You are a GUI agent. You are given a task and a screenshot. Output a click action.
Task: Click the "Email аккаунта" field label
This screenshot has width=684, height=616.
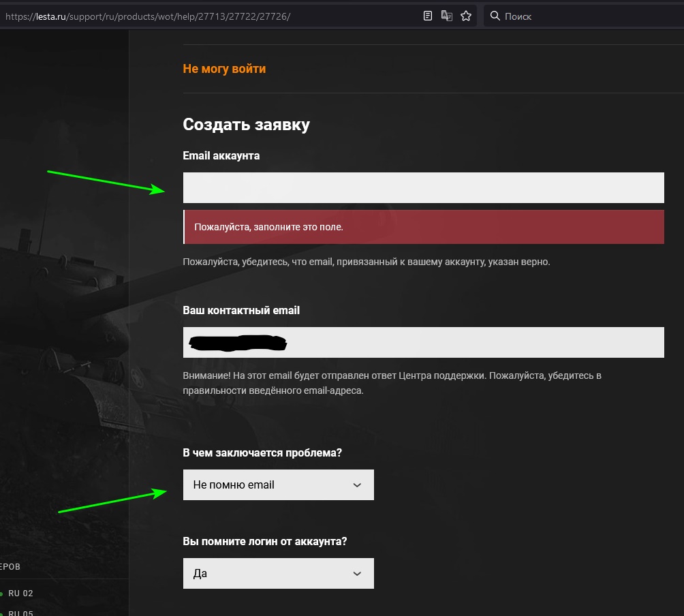coord(221,156)
